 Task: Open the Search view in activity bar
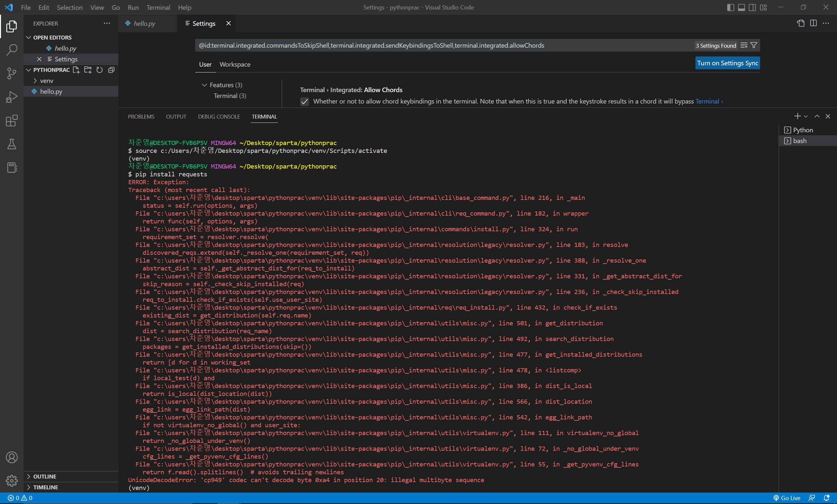[11, 50]
